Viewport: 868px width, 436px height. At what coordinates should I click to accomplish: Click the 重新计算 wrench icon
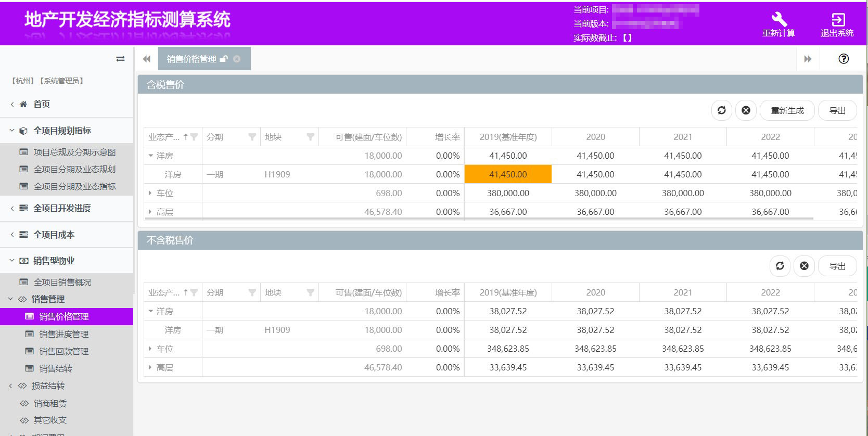pos(778,20)
